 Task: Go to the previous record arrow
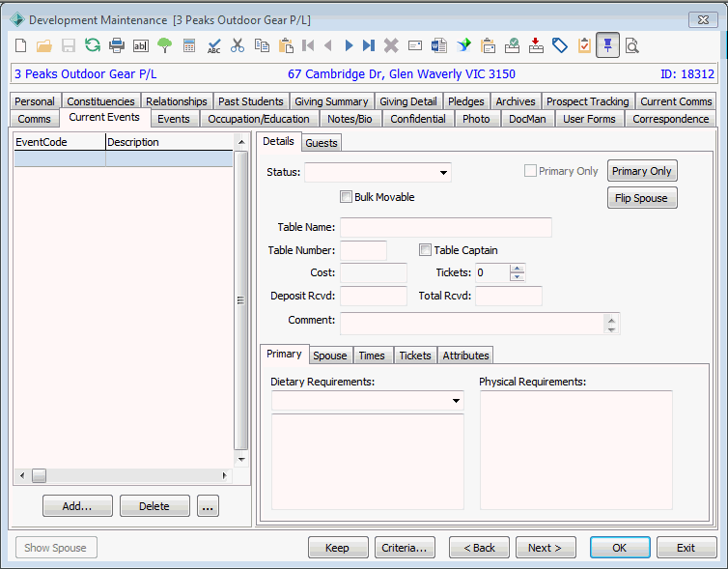[x=328, y=45]
